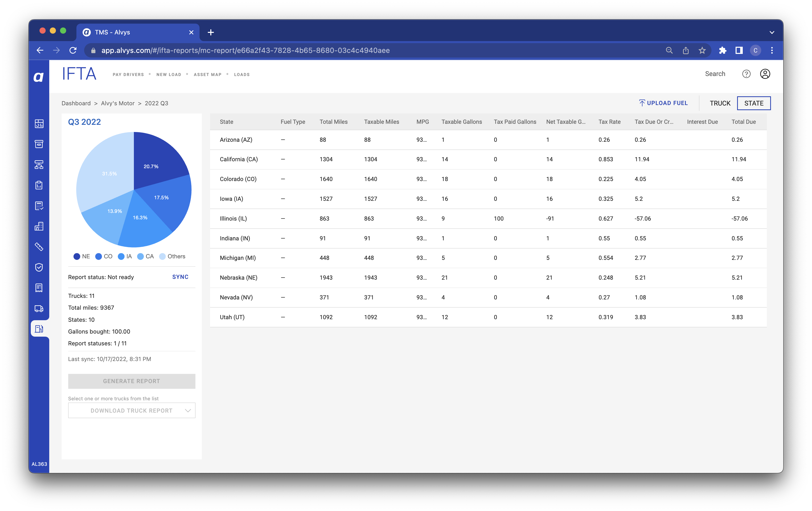
Task: Open the calculator checkmark sidebar icon
Action: 39,206
